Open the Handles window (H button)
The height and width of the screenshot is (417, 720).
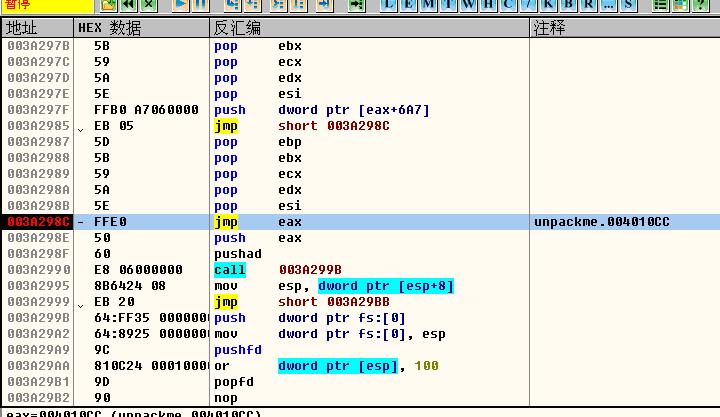(489, 5)
